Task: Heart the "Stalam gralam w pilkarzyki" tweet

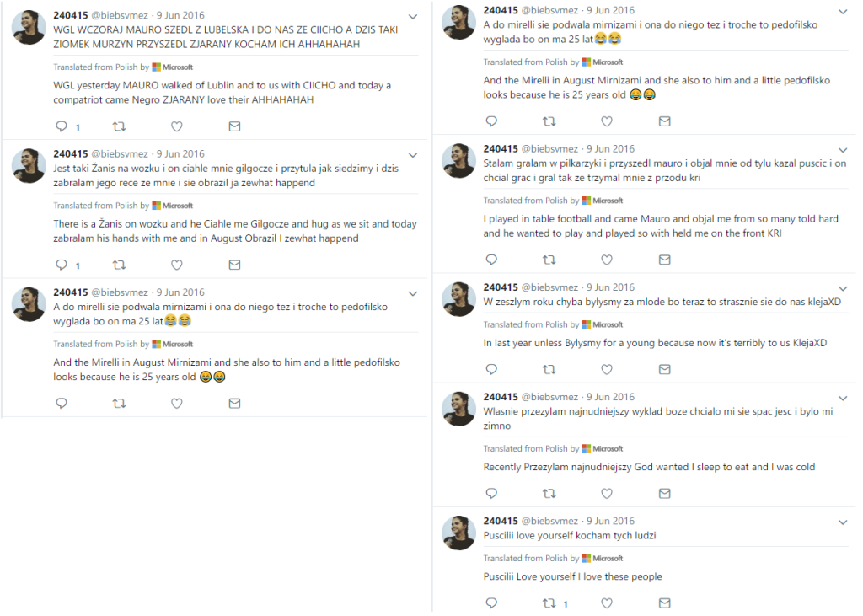Action: [x=607, y=260]
